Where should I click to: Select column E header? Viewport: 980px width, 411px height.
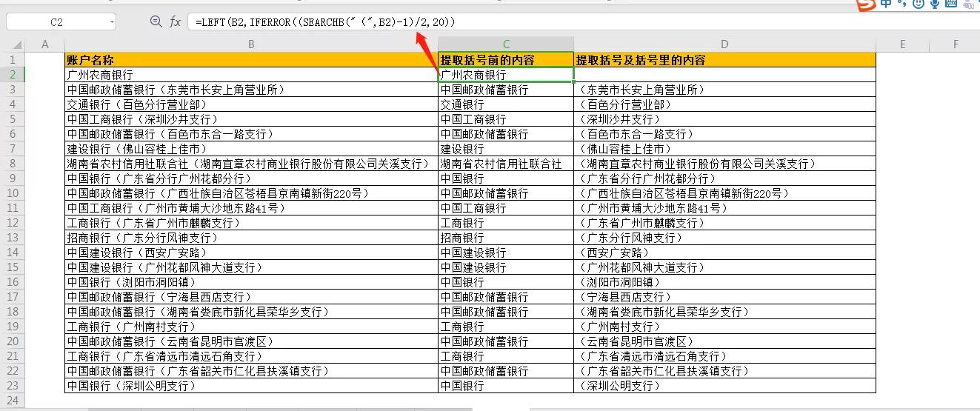pos(902,44)
